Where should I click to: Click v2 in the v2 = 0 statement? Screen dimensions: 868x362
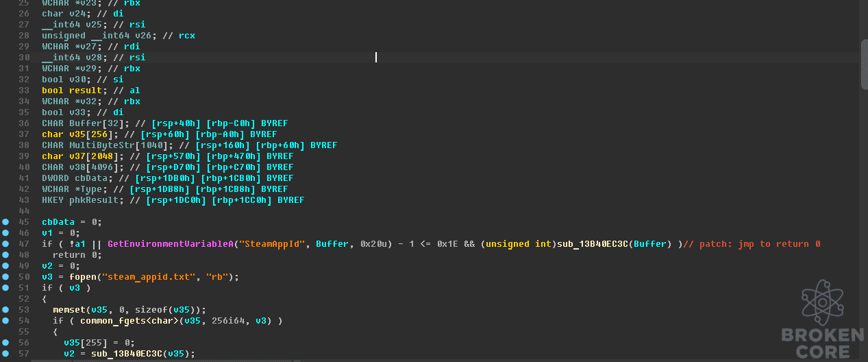click(47, 266)
